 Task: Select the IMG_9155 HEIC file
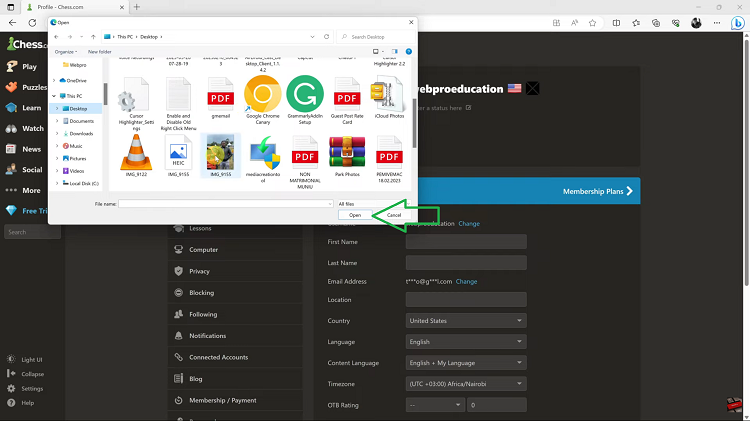tap(178, 155)
